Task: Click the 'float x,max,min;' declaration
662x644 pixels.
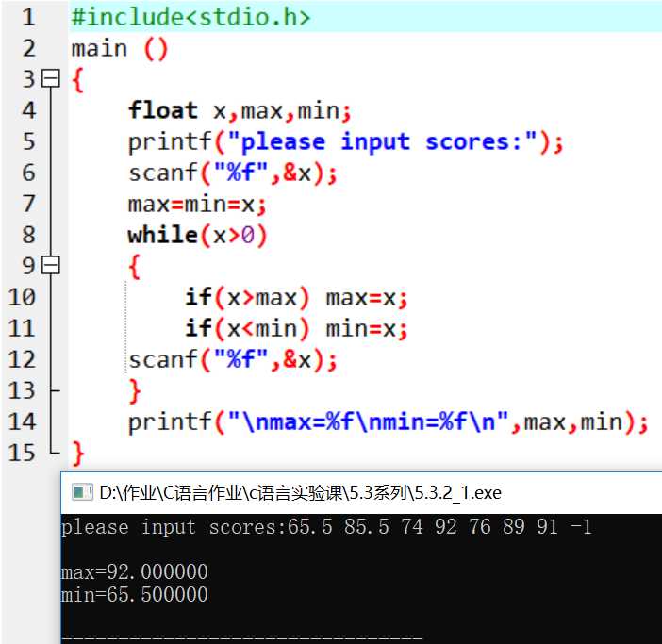Action: 240,110
